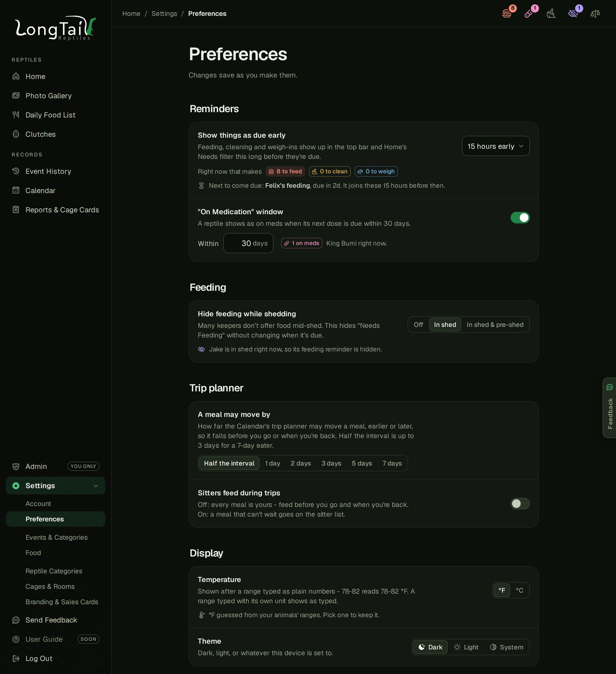The width and height of the screenshot is (616, 674).
Task: Click the Settings gear icon
Action: (x=16, y=486)
